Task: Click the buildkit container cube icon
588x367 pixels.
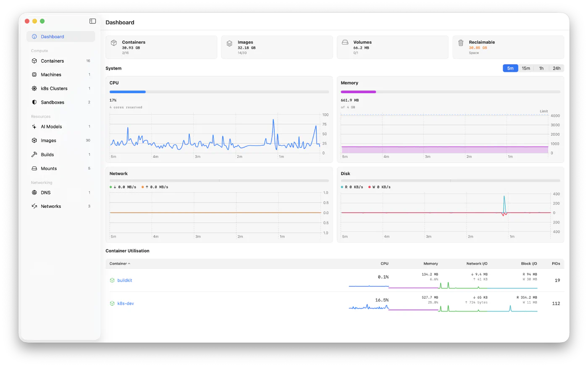Action: pos(112,280)
